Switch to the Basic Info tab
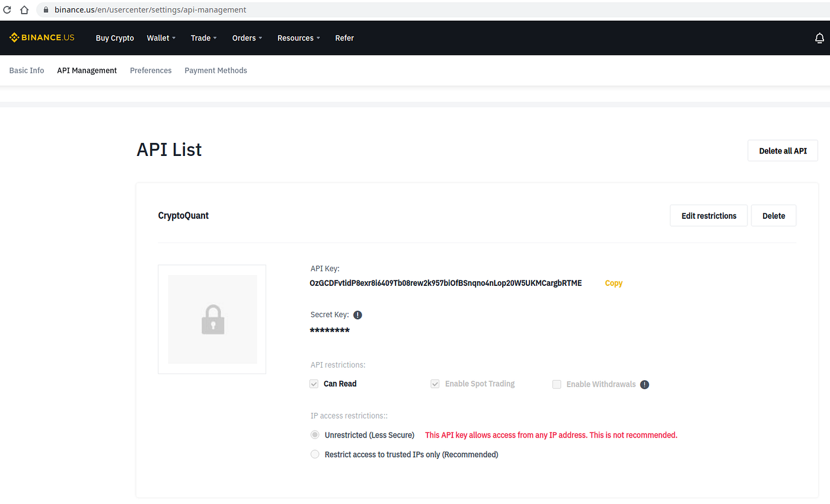Screen dimensions: 830x504 (27, 71)
